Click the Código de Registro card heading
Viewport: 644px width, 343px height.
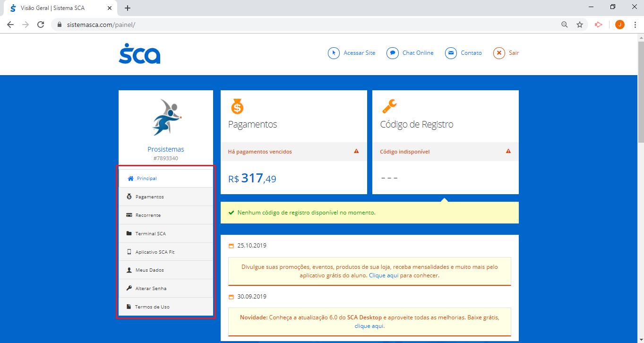[x=417, y=125]
